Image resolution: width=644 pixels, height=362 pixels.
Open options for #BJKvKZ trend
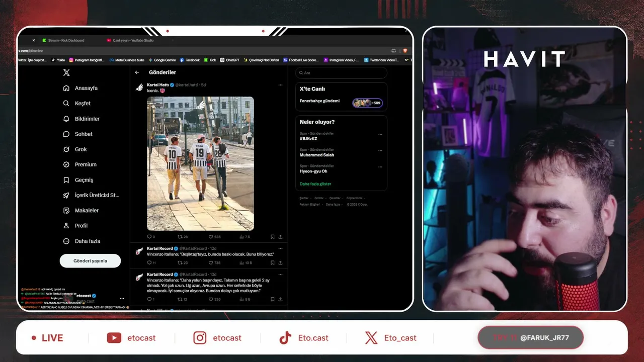tap(380, 134)
